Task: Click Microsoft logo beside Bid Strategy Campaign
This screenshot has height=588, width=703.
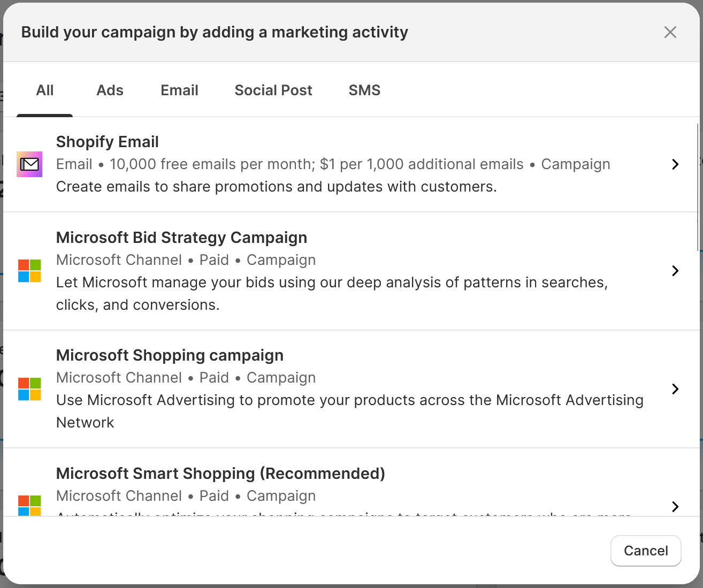Action: tap(29, 271)
